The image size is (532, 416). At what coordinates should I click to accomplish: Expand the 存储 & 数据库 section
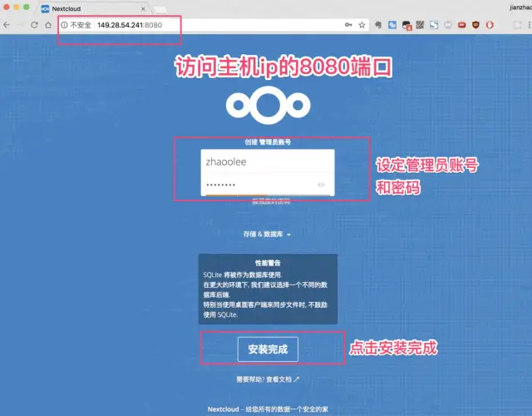tap(266, 235)
